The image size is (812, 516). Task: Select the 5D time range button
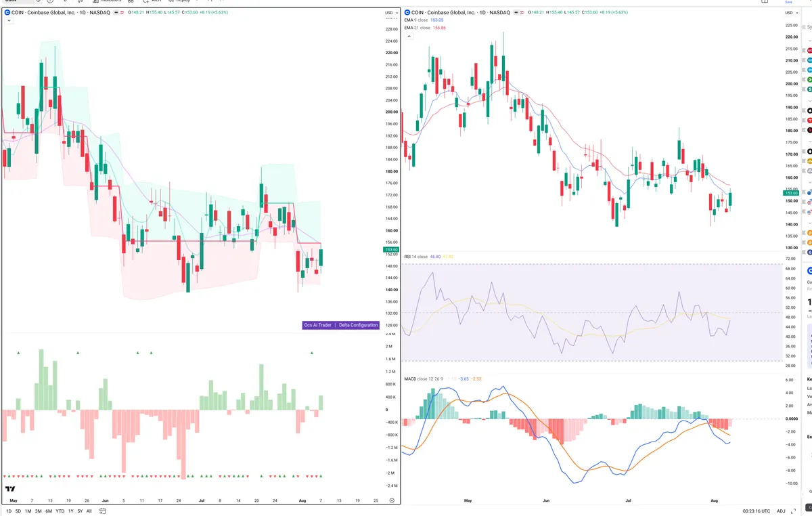click(x=18, y=511)
